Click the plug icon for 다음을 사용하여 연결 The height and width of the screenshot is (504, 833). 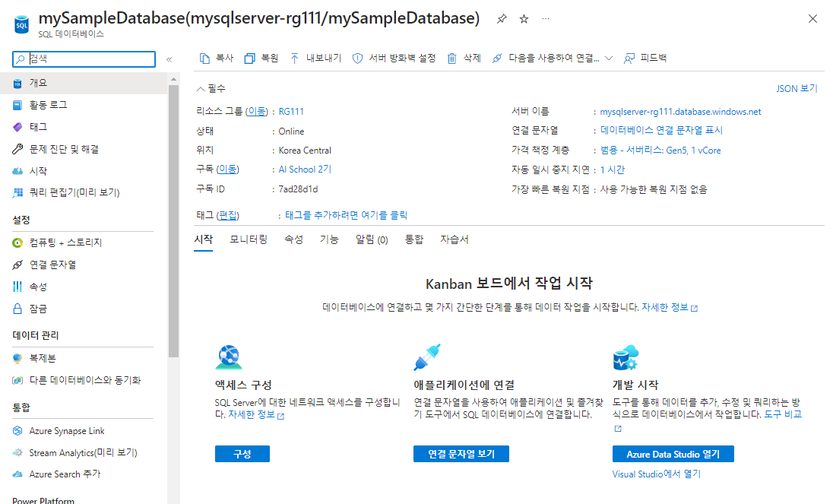pos(497,59)
